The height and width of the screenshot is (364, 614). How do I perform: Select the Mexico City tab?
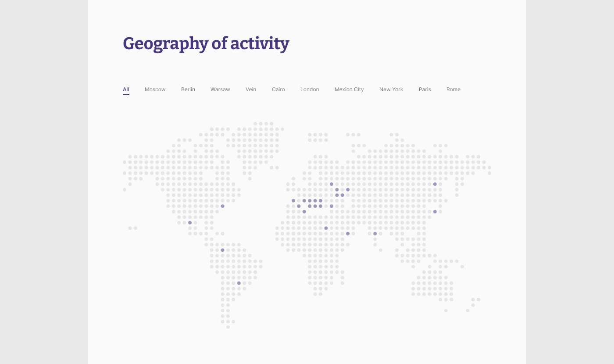point(349,89)
